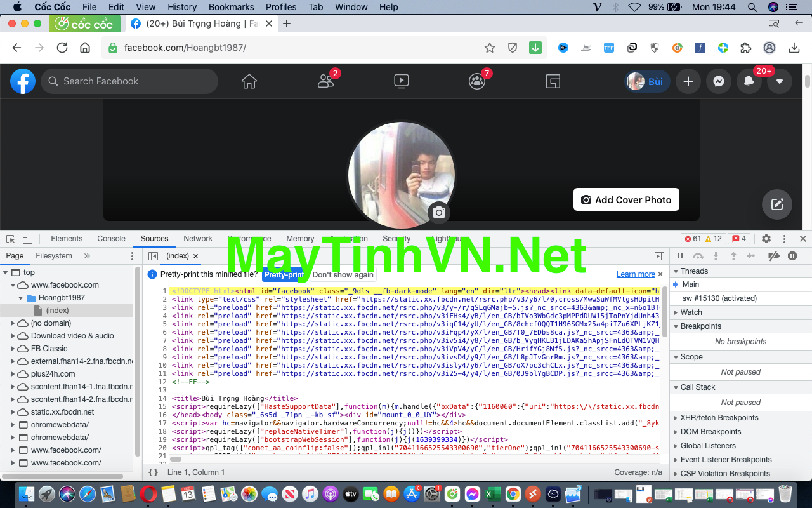Click the debugger step arrow icon
The image size is (812, 508).
tap(751, 256)
